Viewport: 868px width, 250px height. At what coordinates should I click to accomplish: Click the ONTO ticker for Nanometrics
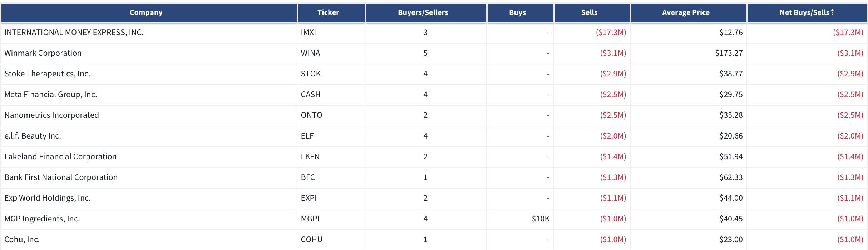point(311,115)
